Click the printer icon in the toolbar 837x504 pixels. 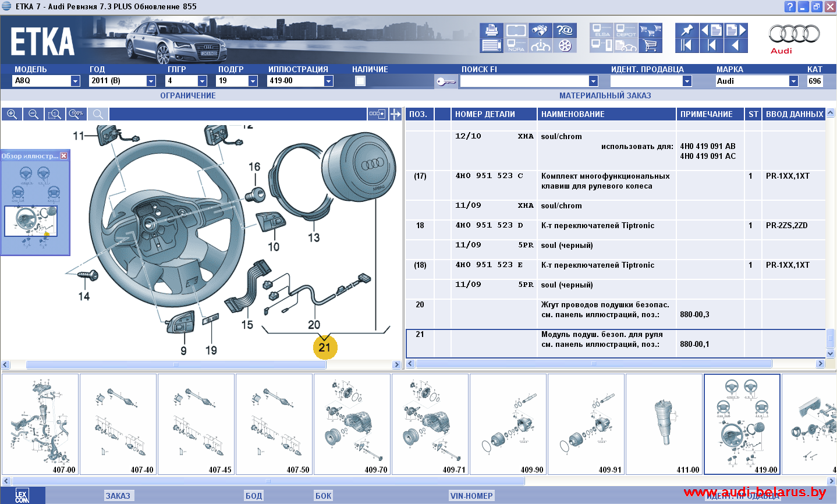coord(491,30)
